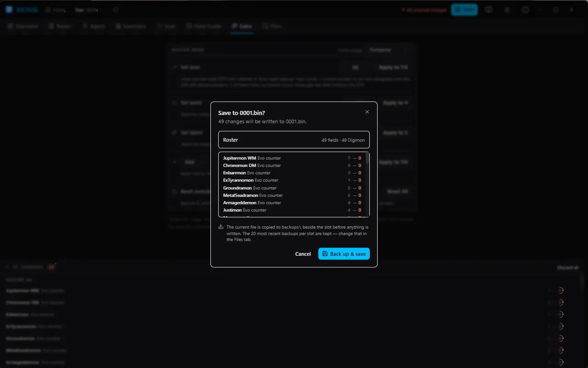Screen dimensions: 588x368
Task: Click the '49 fields · 49 Digimon' summary text
Action: [343, 140]
